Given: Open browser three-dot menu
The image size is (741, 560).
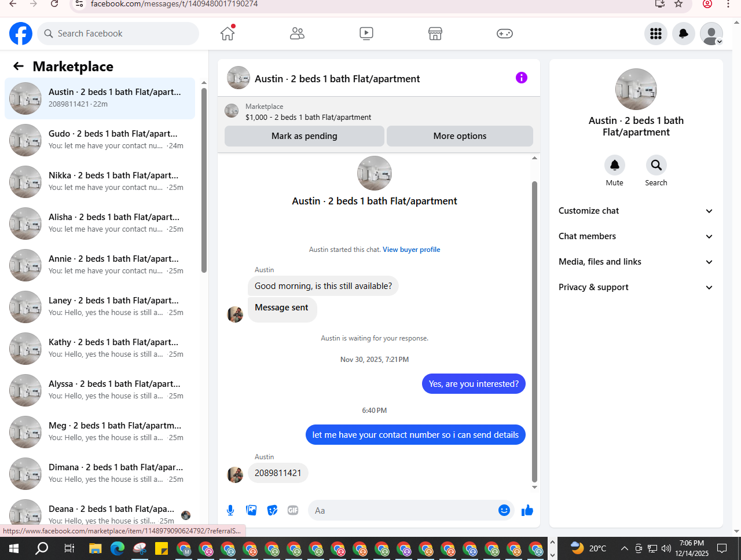Looking at the screenshot, I should (x=728, y=4).
